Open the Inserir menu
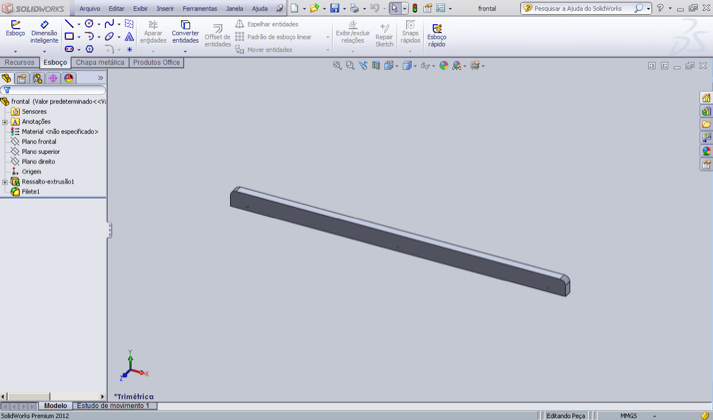Viewport: 713px width, 420px height. click(x=165, y=9)
